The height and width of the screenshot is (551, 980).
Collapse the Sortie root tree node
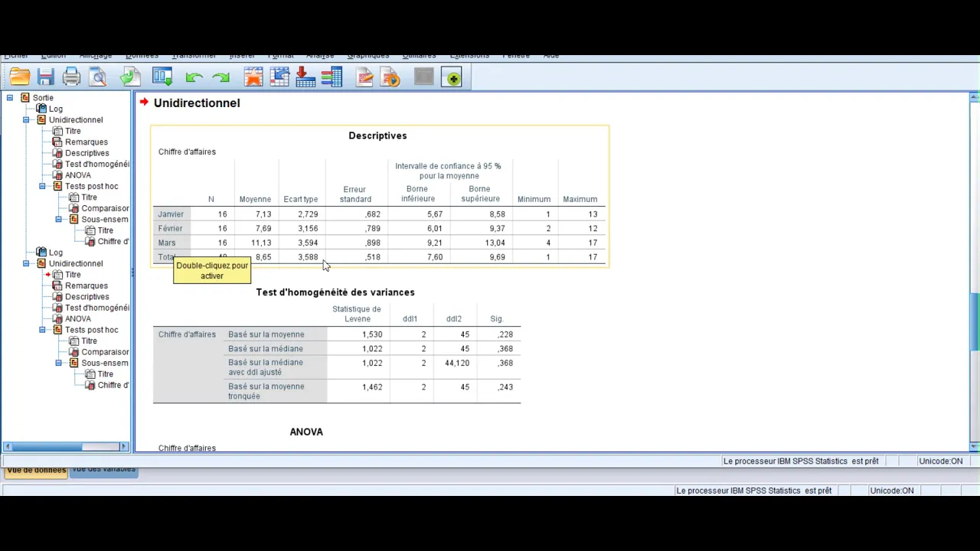point(9,97)
